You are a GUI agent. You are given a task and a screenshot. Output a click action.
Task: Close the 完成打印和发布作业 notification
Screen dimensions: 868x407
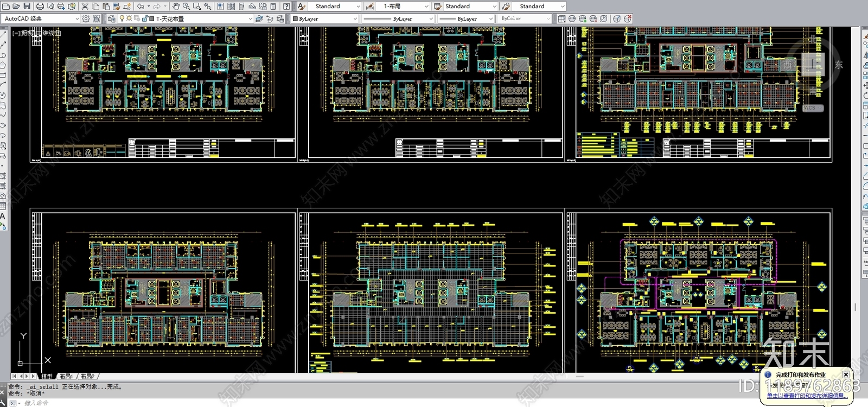[x=846, y=374]
